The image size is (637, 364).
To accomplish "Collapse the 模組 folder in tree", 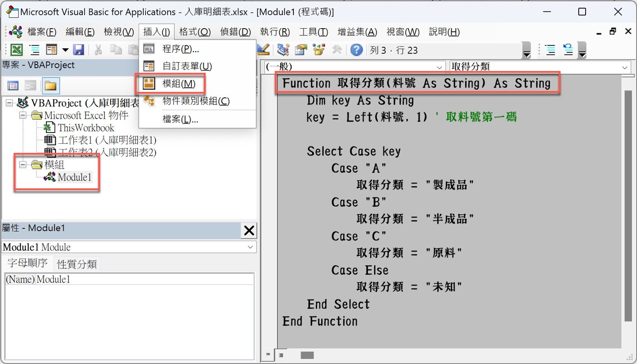I will tap(22, 165).
